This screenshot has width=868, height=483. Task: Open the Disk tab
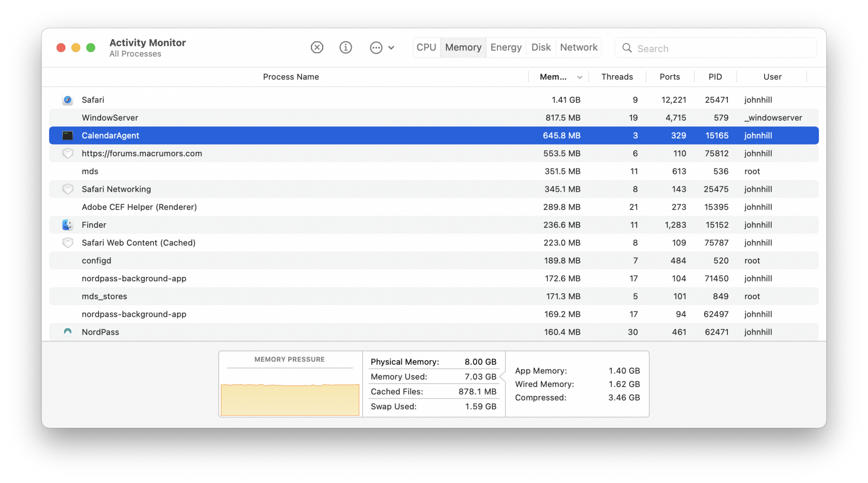pyautogui.click(x=541, y=47)
